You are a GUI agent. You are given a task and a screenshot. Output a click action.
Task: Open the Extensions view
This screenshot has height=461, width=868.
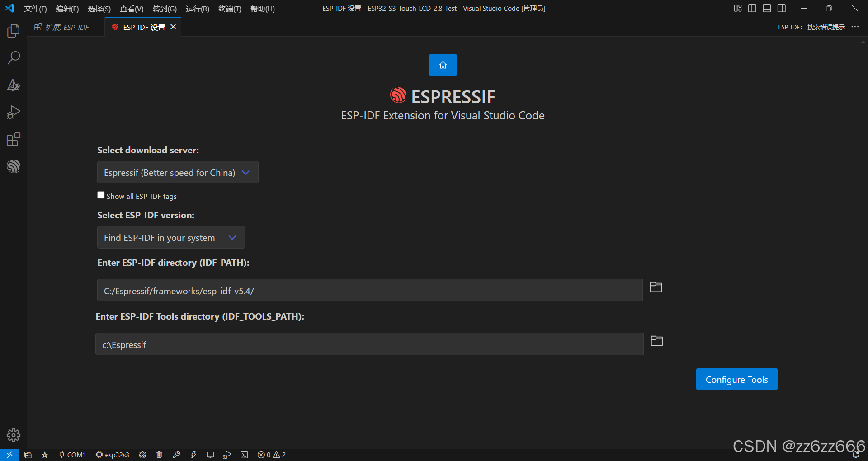(14, 139)
